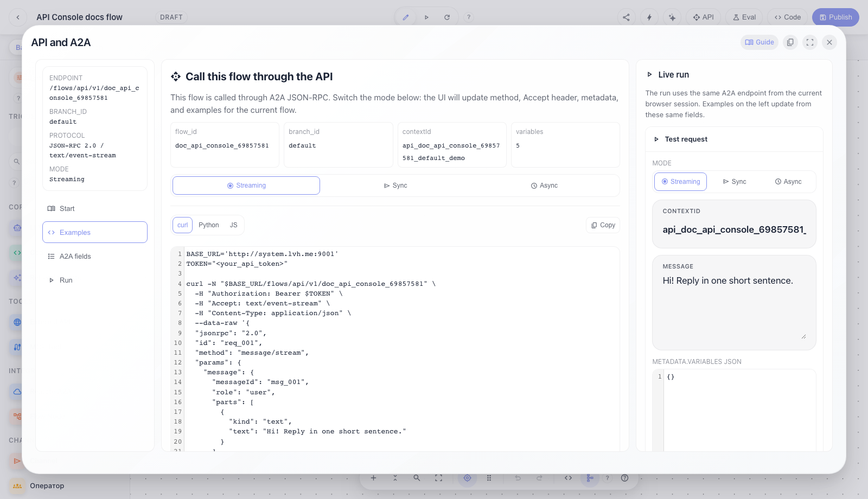Click the fit-to-screen icon in canvas toolbar
This screenshot has height=499, width=868.
[438, 478]
